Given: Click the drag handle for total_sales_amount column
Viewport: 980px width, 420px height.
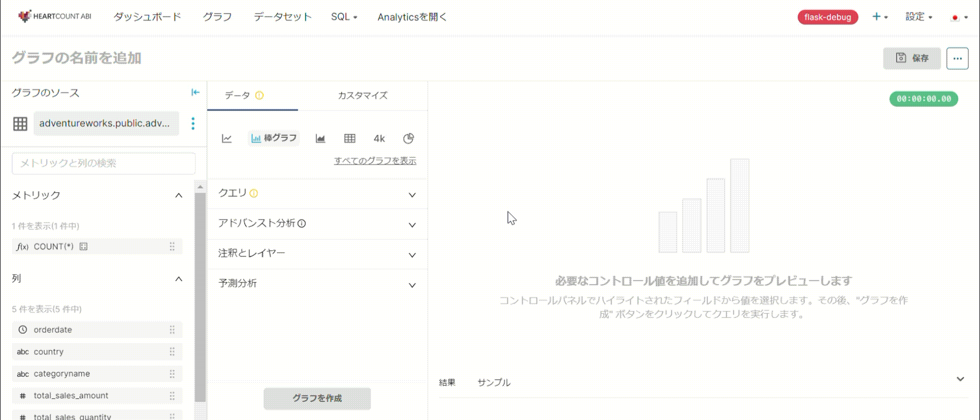Looking at the screenshot, I should pos(172,395).
